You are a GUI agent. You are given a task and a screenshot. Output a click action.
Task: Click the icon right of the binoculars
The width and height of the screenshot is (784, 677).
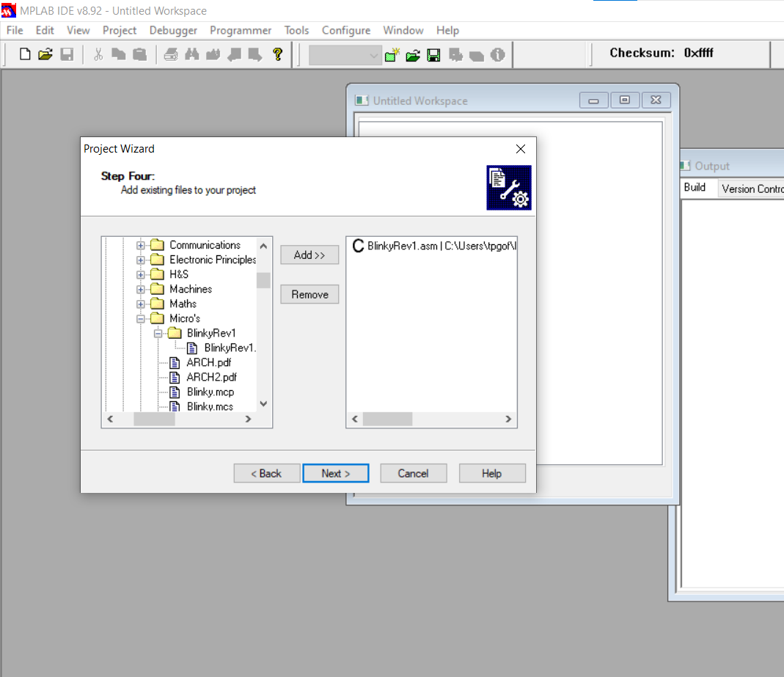coord(213,54)
